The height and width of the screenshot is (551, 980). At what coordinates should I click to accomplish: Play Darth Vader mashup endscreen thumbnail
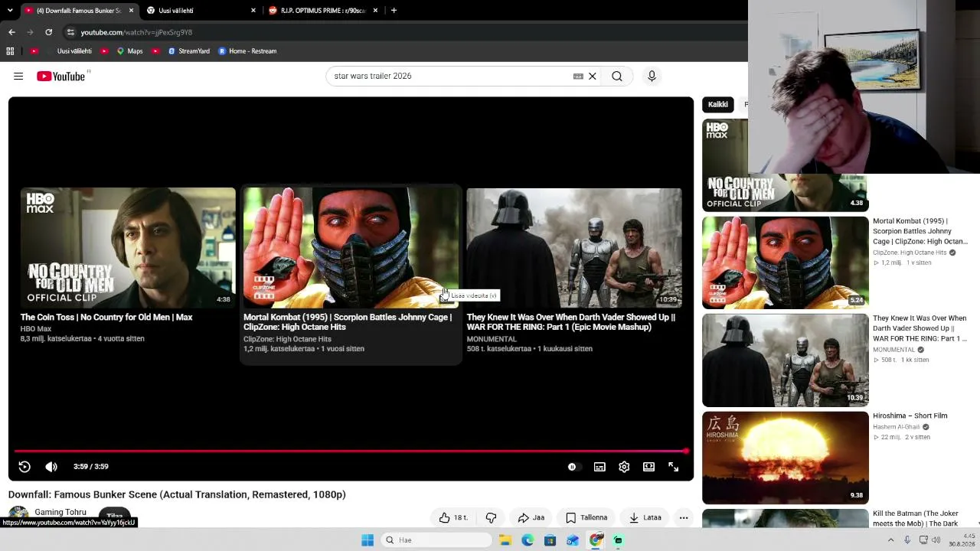[573, 248]
